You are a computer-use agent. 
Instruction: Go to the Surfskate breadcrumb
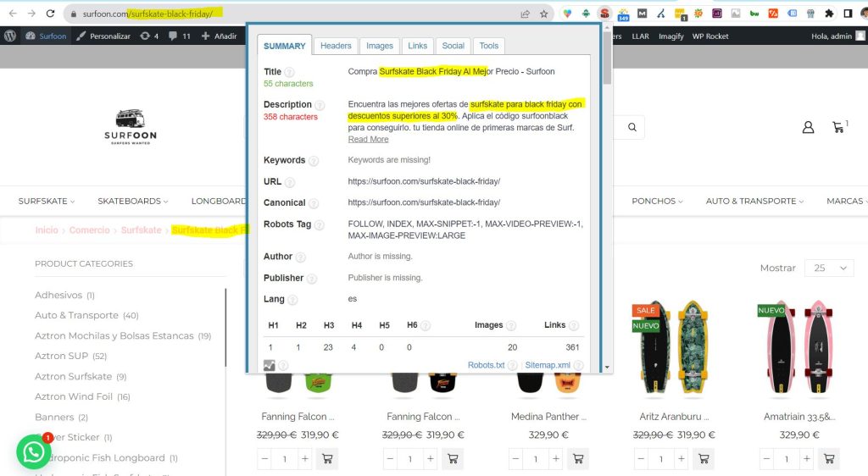142,230
